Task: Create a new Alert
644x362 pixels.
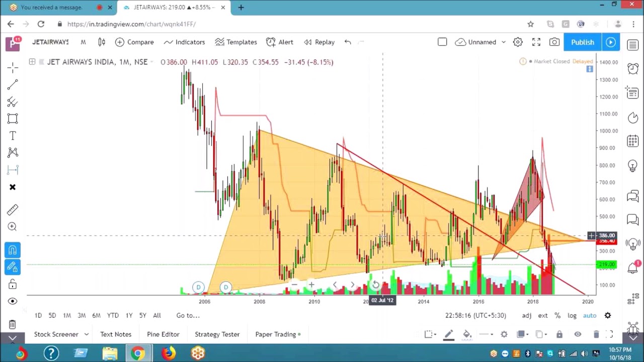Action: pos(280,42)
